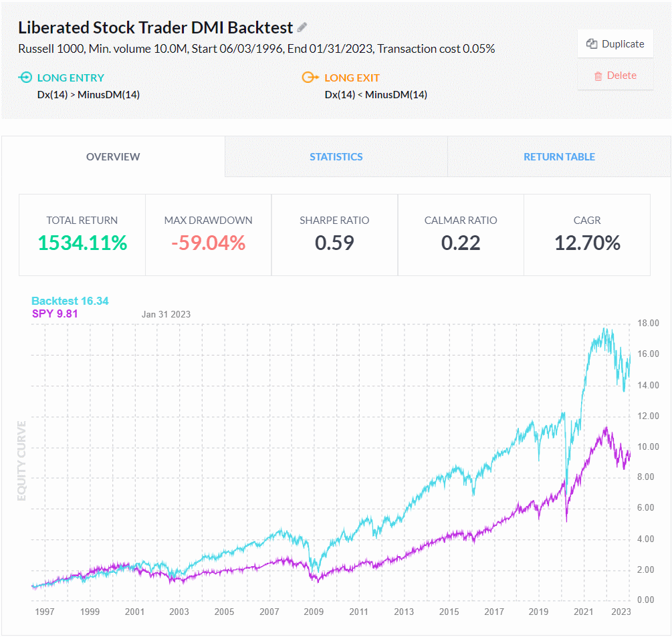Screen dimensions: 672x637
Task: Click the Delete button
Action: point(615,76)
